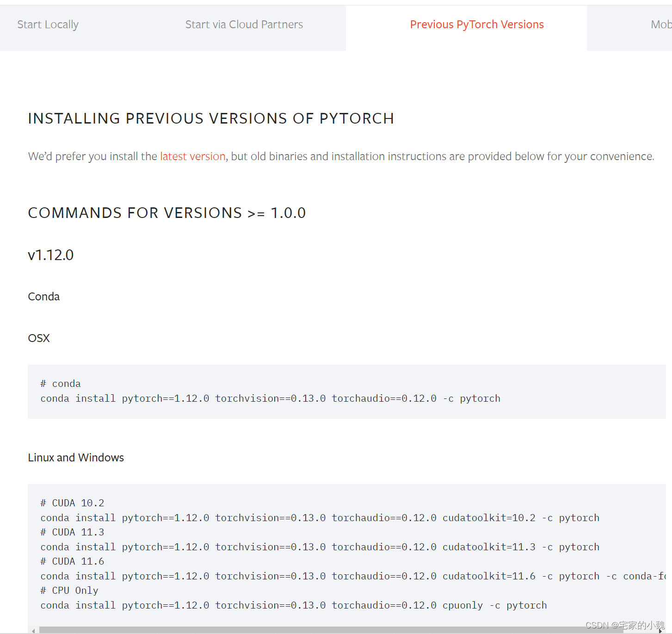
Task: Click the '# CUDA 10.2' comment
Action: coord(72,503)
